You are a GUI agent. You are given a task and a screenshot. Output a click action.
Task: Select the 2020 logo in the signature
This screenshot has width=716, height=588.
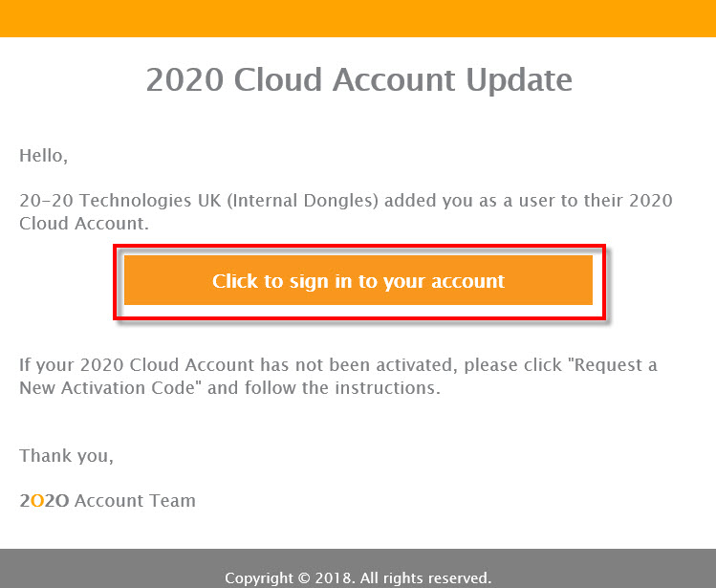click(44, 501)
